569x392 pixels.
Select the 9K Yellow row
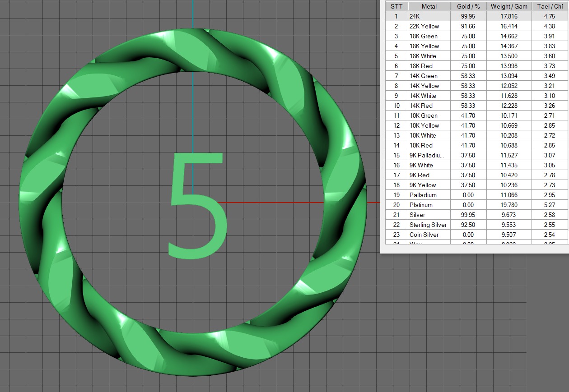476,185
